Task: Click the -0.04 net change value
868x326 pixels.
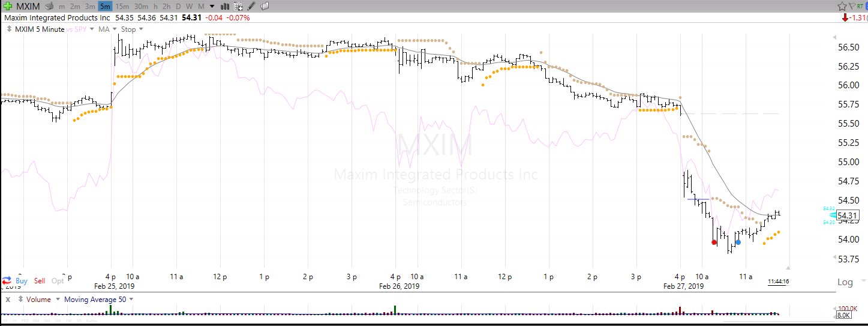Action: coord(214,18)
